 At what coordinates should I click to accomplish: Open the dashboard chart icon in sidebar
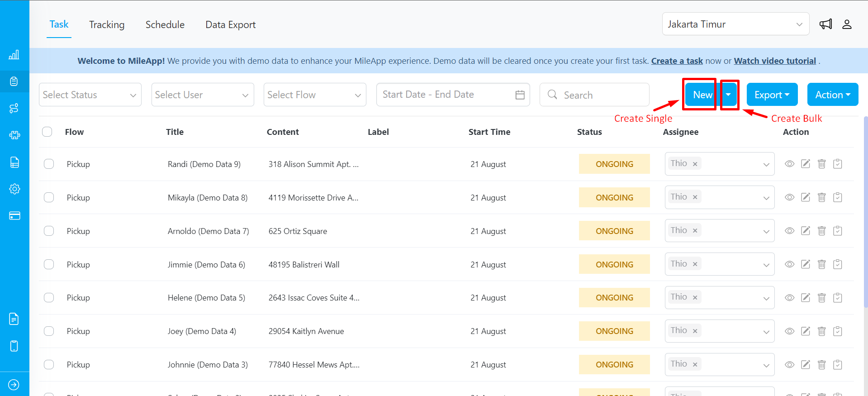tap(14, 55)
